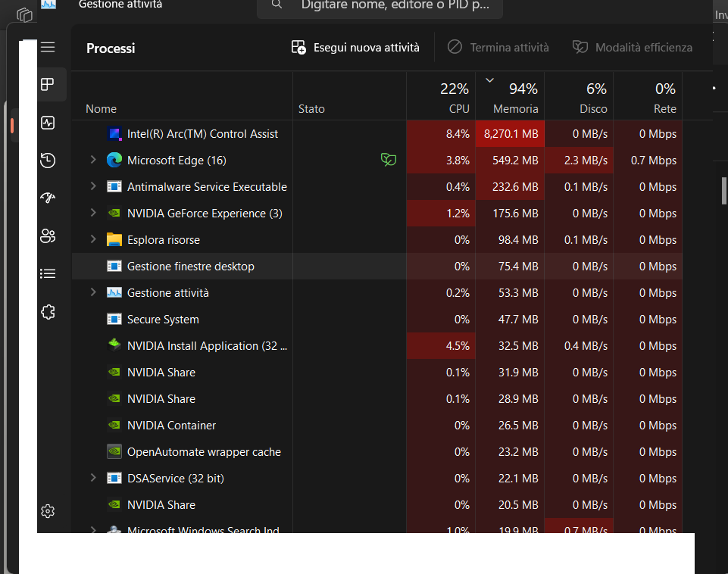Open the Users sidebar icon
This screenshot has height=574, width=728.
(x=48, y=236)
